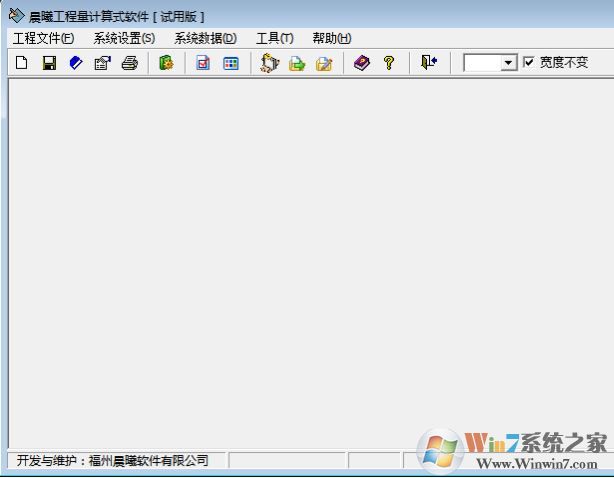This screenshot has height=478, width=614.
Task: Click the blue eraser-shaped toolbar icon
Action: 75,63
